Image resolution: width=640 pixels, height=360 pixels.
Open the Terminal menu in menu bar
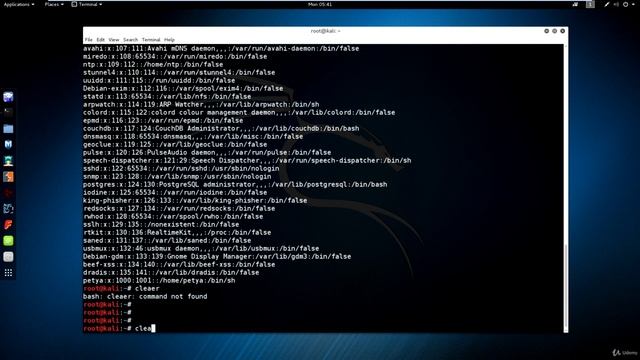(x=151, y=40)
